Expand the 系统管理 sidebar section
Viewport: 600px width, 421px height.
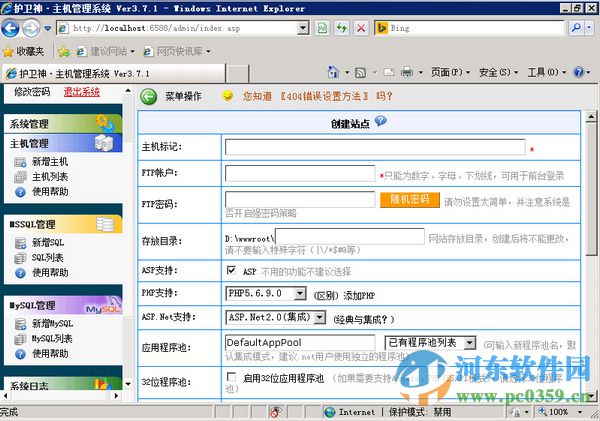tap(63, 124)
